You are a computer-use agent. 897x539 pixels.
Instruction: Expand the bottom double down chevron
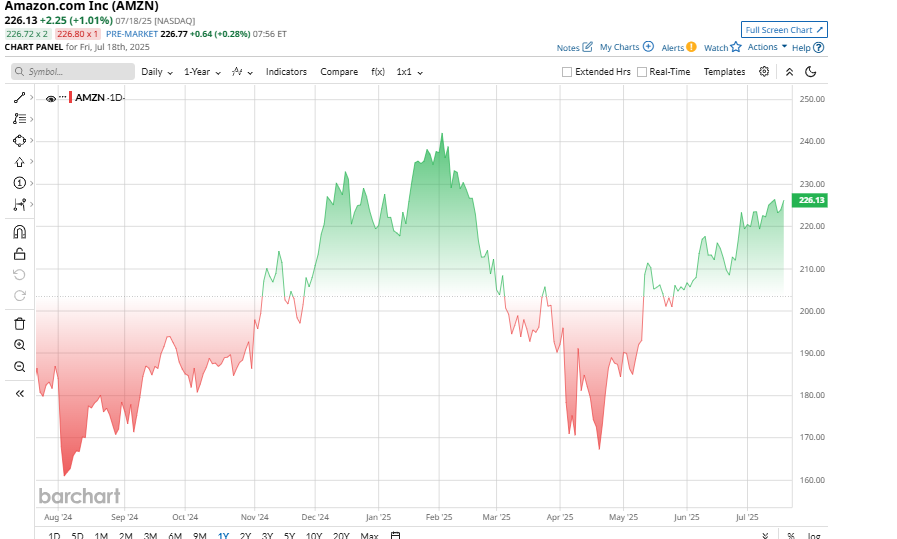[765, 536]
